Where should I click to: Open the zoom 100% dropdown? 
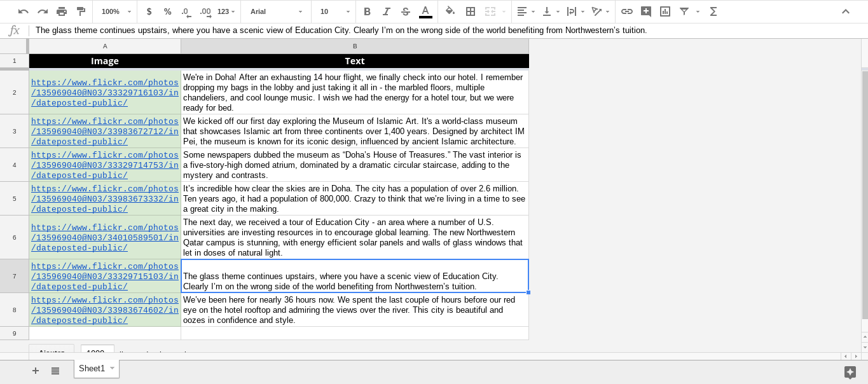coord(116,11)
